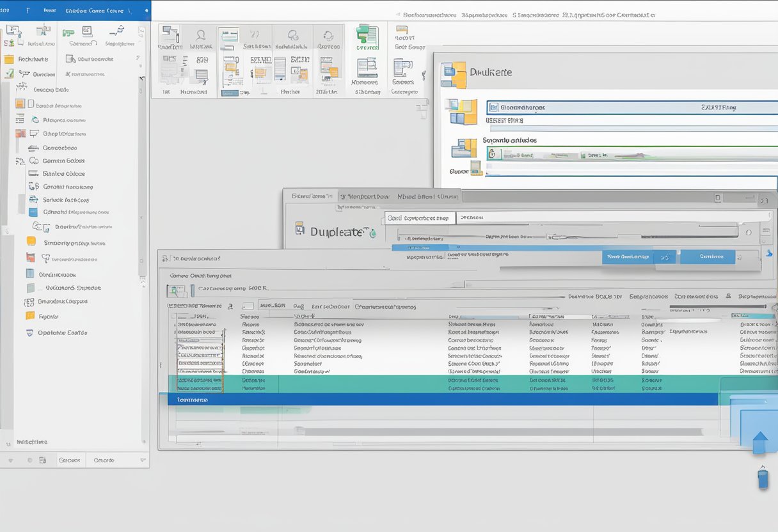
Task: Click the rightmost blue button in the dialog toolbar
Action: (707, 256)
